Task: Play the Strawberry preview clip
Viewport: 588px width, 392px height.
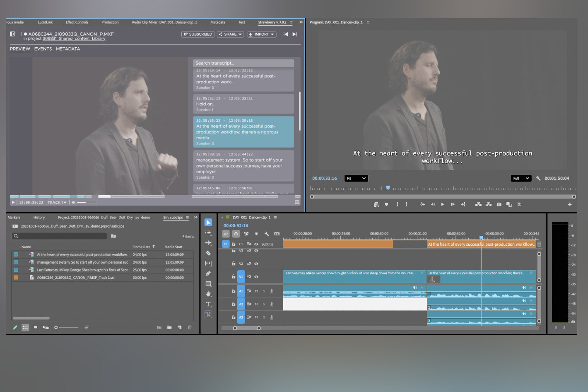Action: [x=13, y=202]
